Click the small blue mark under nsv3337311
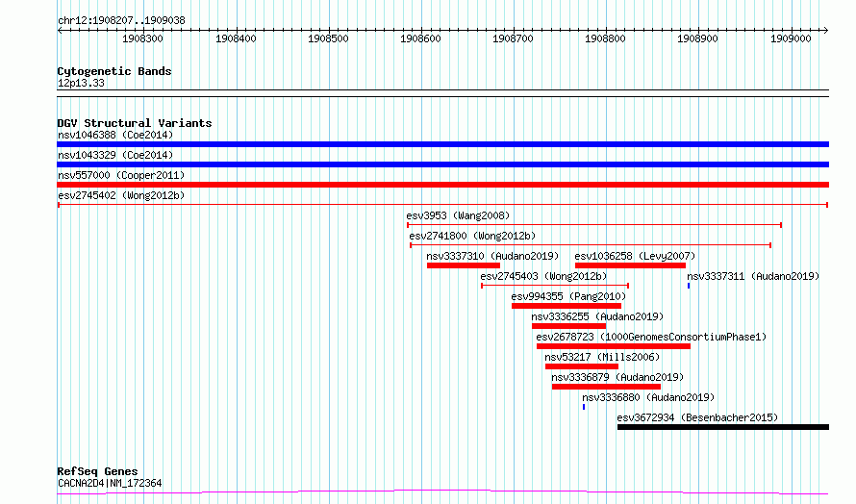 point(689,286)
